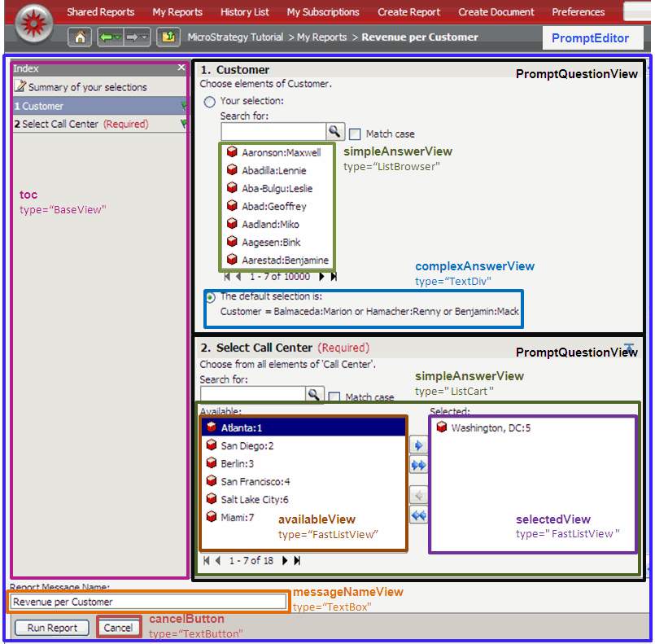Close the Index panel
This screenshot has height=644, width=655.
[x=181, y=69]
